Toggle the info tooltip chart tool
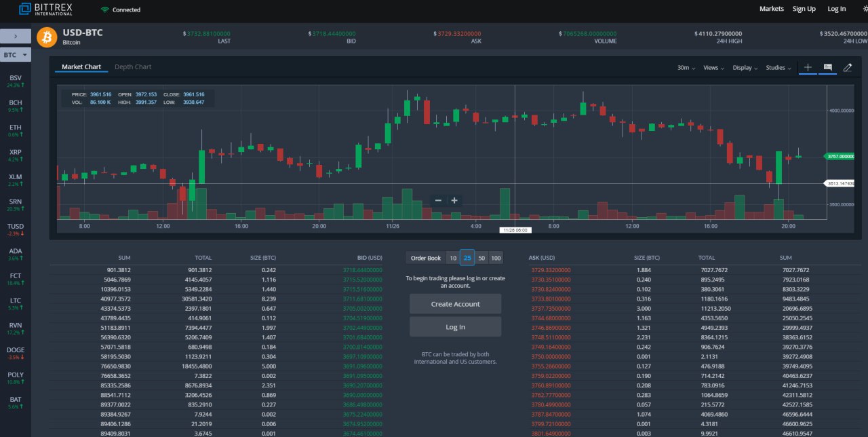The width and height of the screenshot is (868, 437). (x=827, y=67)
